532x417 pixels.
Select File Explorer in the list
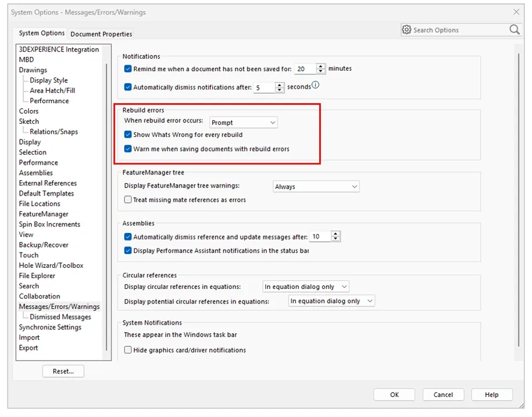37,276
